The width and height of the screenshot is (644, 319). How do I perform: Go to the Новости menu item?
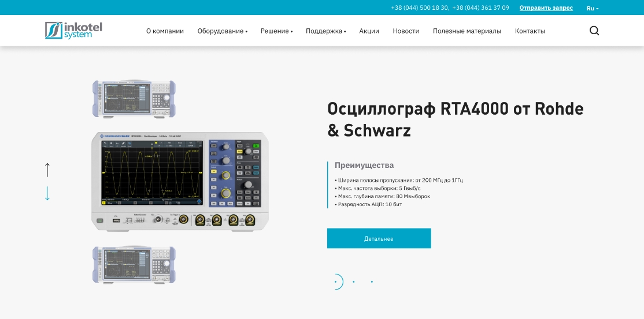406,31
